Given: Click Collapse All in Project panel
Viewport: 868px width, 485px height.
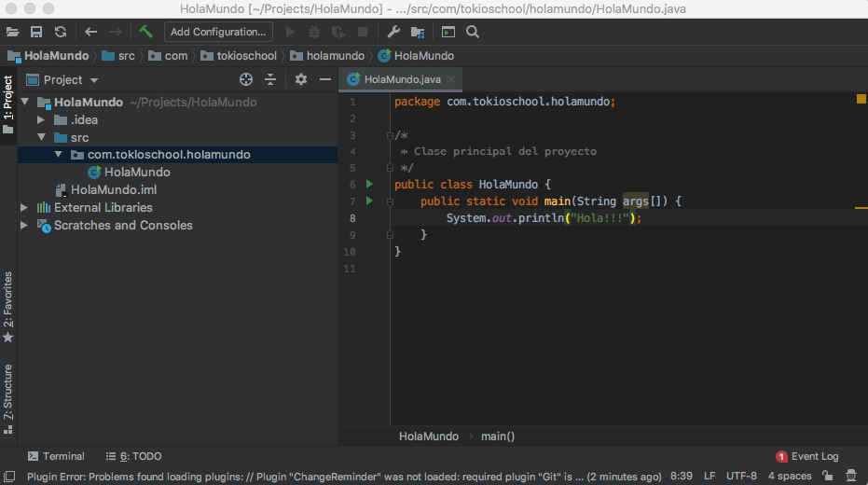Looking at the screenshot, I should tap(270, 80).
